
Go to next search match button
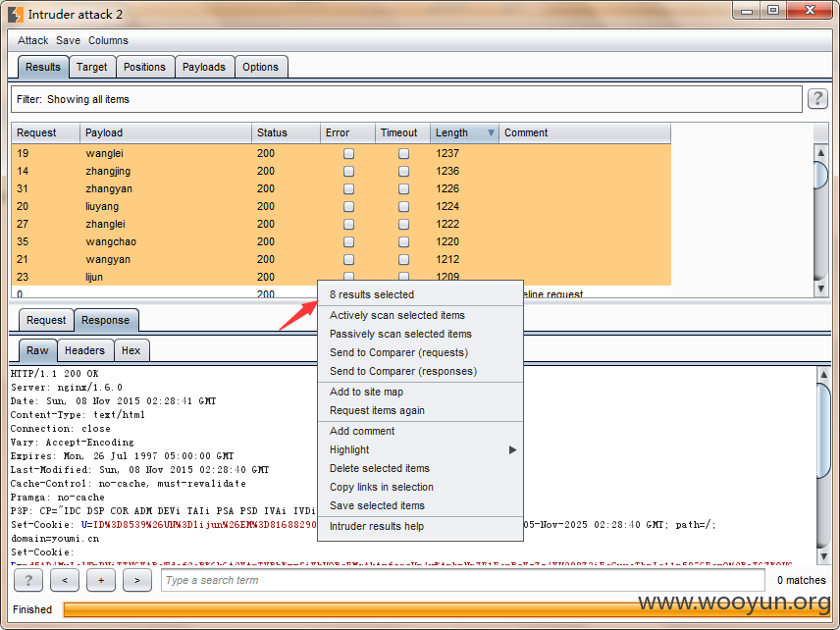[137, 580]
